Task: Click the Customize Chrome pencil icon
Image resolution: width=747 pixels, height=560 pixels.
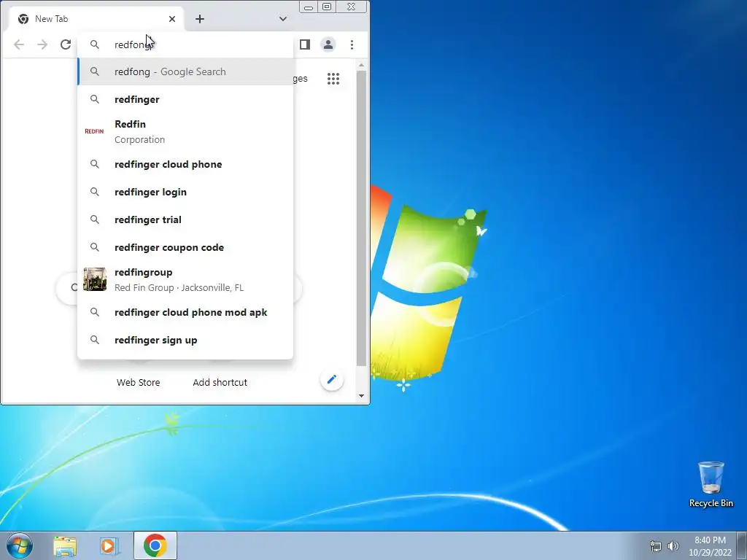Action: (x=332, y=379)
